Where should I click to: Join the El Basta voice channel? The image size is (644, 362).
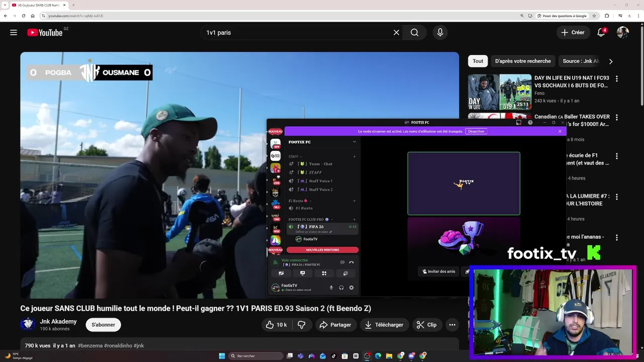coord(322,208)
